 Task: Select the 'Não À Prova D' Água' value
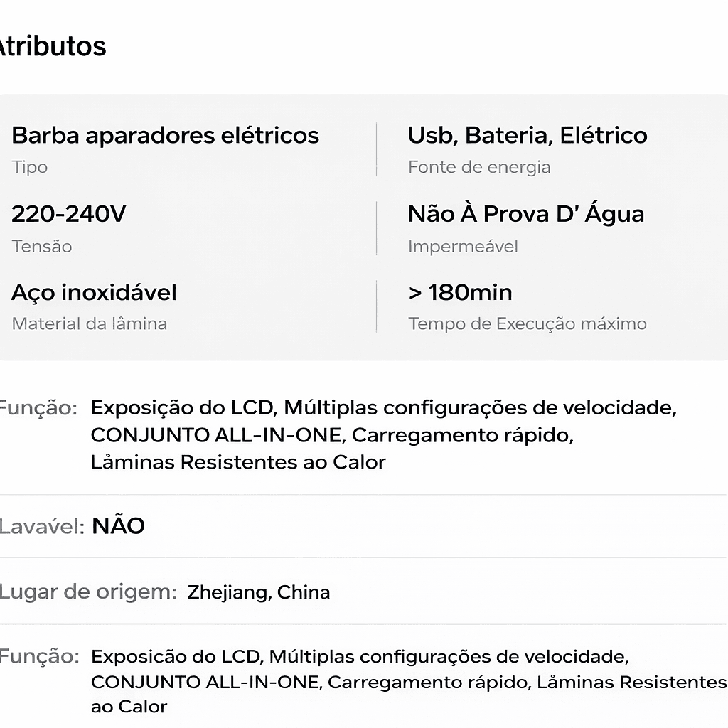coord(526,213)
